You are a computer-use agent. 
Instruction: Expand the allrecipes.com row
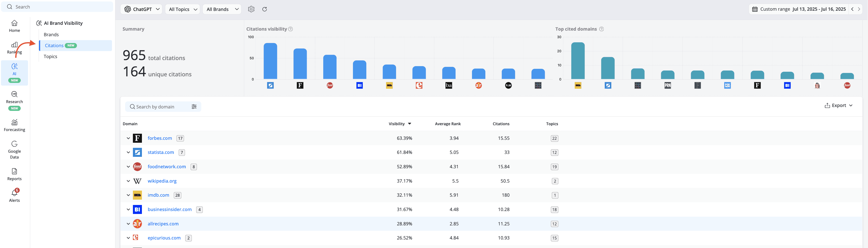pyautogui.click(x=128, y=224)
